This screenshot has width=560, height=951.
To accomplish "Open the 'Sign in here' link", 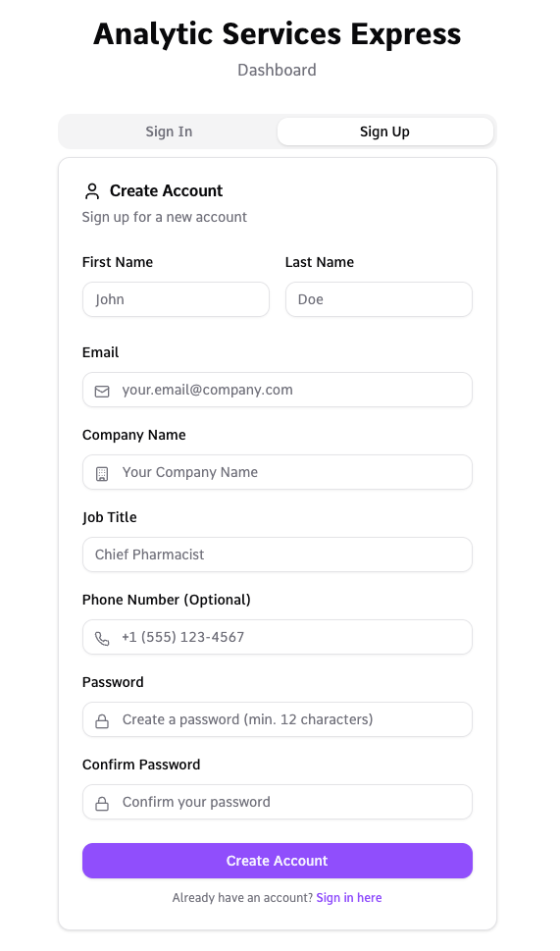I will click(349, 898).
